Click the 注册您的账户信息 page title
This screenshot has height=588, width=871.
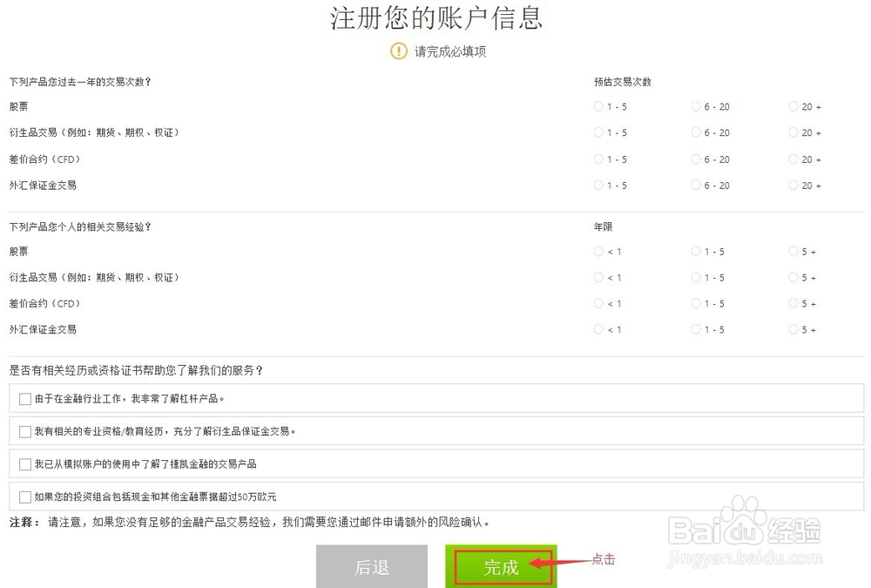point(435,18)
